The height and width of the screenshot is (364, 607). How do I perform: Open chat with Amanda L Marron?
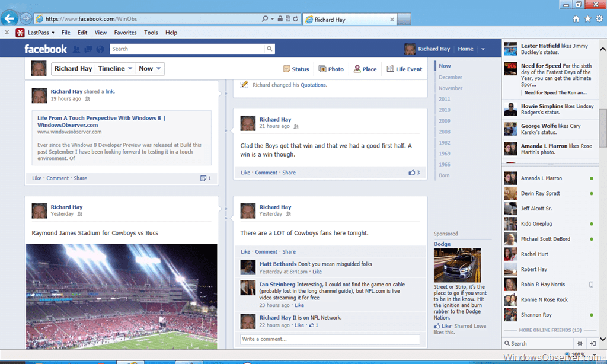pos(550,178)
